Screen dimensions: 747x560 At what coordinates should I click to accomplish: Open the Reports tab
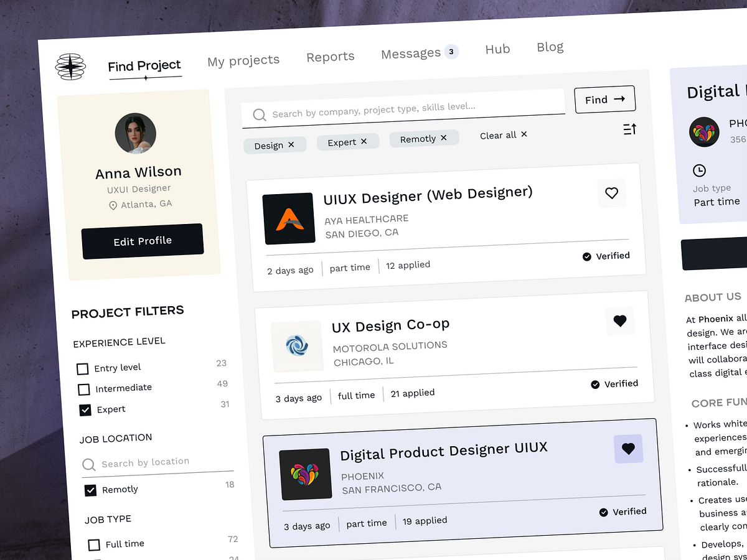point(330,56)
